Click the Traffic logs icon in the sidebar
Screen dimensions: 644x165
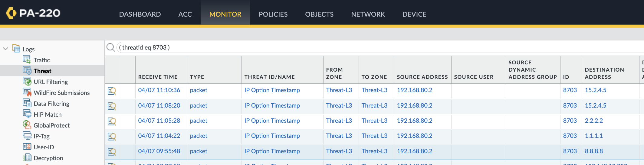[27, 59]
